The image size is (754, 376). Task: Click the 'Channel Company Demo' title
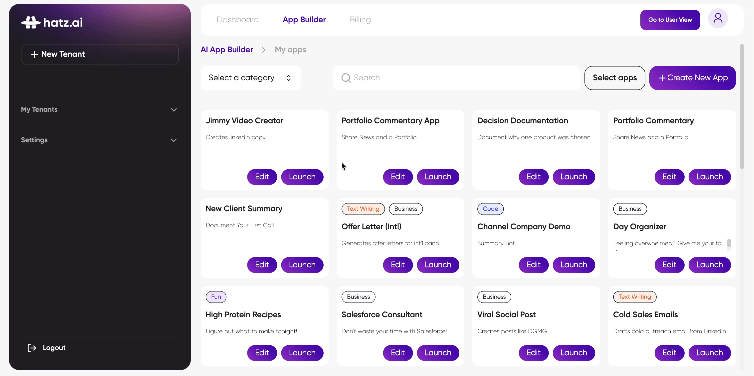[524, 226]
